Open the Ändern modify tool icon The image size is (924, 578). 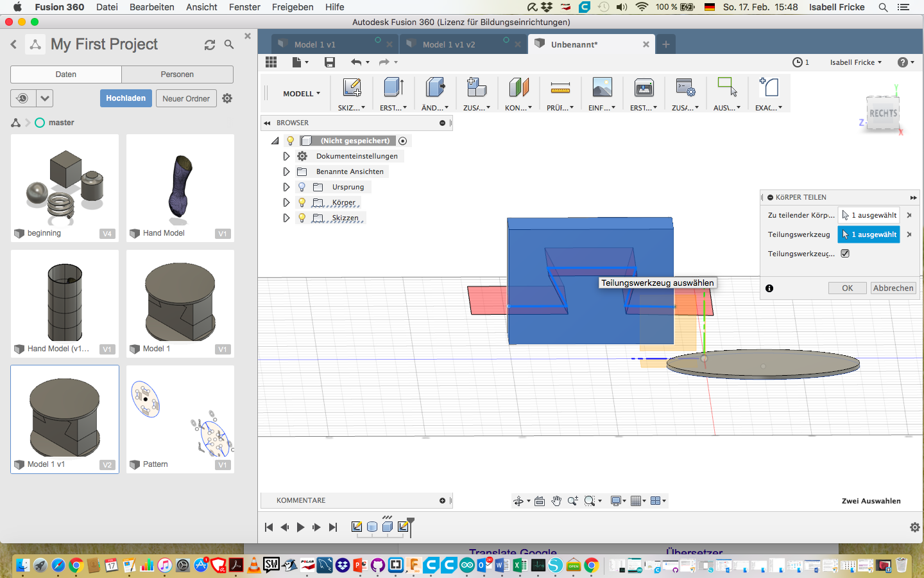pos(435,87)
